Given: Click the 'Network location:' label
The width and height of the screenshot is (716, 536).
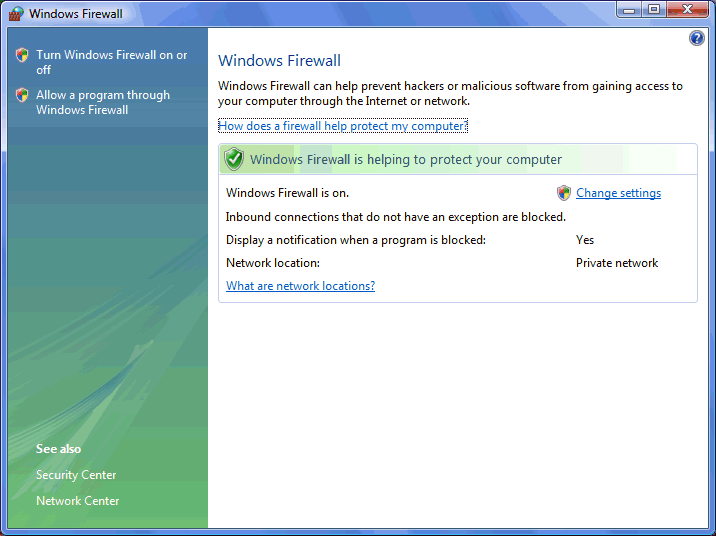Looking at the screenshot, I should tap(273, 263).
